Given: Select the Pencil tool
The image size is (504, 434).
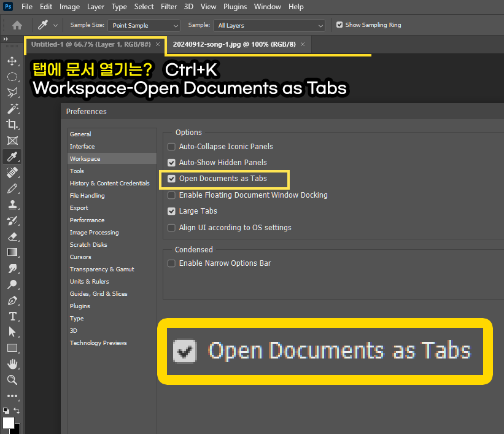Looking at the screenshot, I should coord(12,188).
